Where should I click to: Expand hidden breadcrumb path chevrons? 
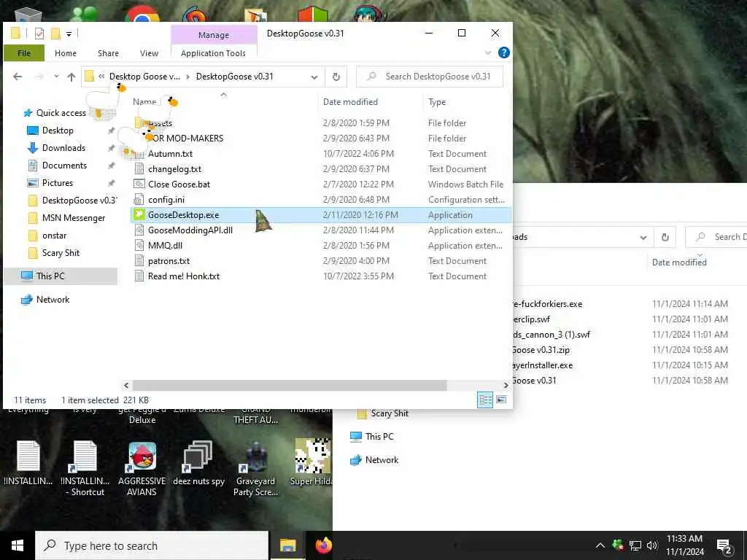point(101,76)
